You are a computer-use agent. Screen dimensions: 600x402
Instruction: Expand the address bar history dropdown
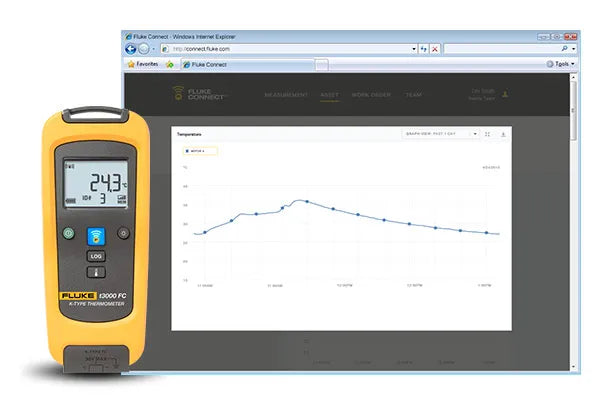(x=414, y=48)
